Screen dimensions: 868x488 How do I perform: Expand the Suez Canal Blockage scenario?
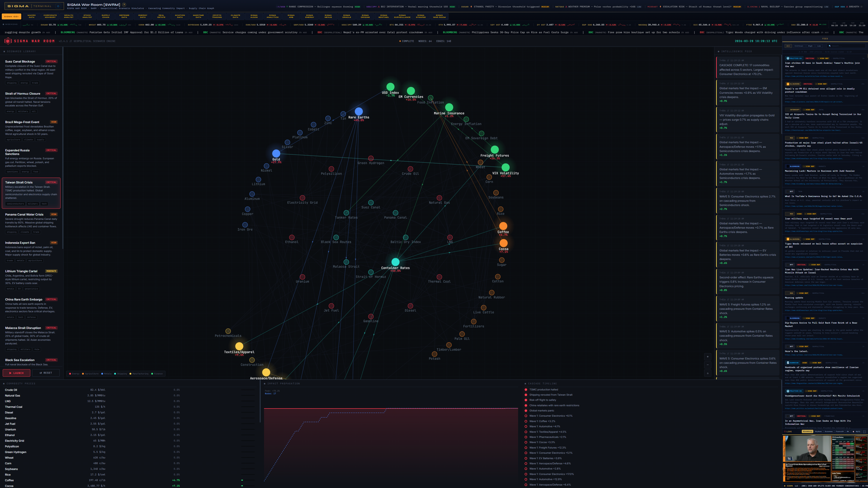(x=20, y=61)
